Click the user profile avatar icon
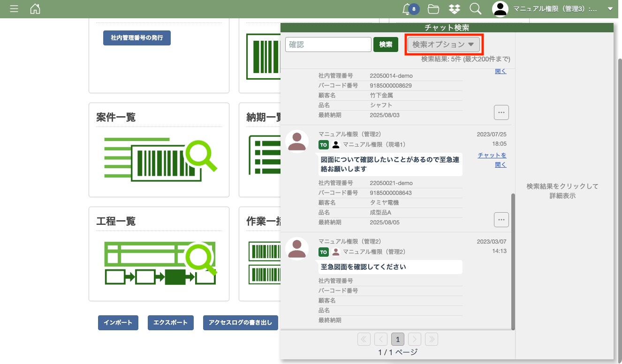622x364 pixels. pos(501,9)
